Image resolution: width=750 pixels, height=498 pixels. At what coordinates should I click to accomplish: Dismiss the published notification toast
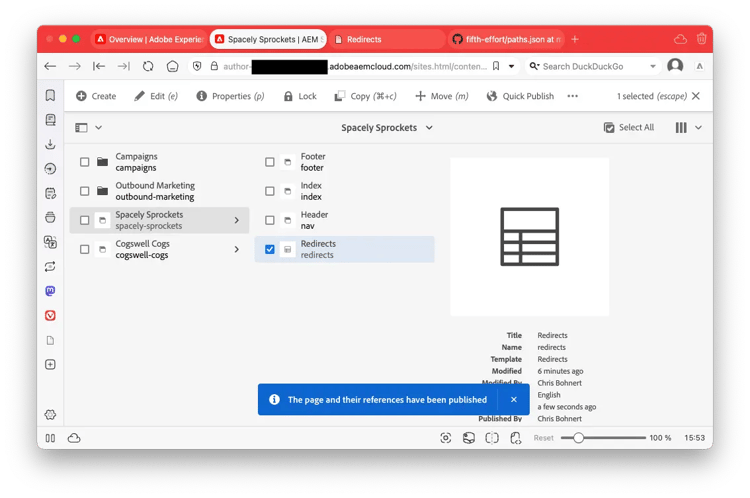(514, 399)
